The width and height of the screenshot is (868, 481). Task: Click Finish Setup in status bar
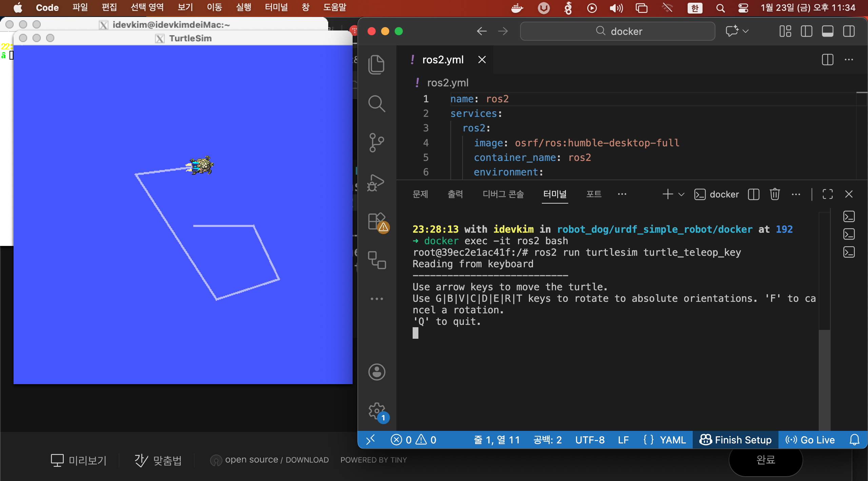tap(736, 440)
